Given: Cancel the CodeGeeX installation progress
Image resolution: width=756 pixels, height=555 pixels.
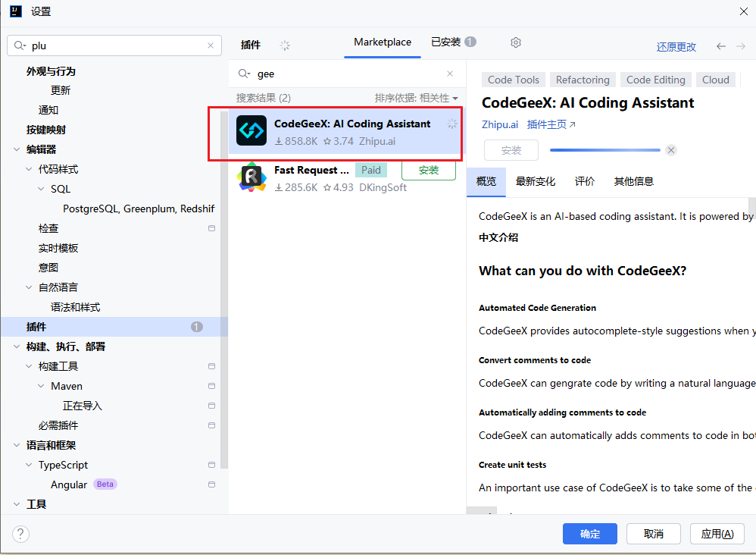Looking at the screenshot, I should tap(670, 150).
